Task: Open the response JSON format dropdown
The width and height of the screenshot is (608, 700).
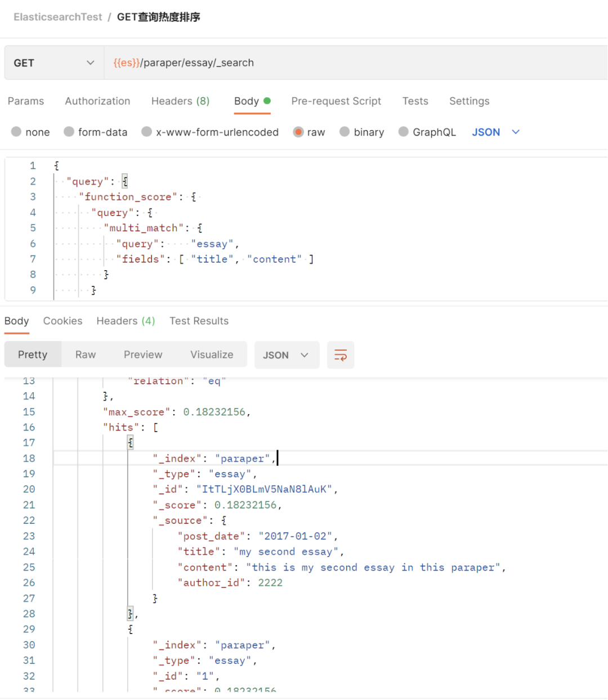Action: 287,355
